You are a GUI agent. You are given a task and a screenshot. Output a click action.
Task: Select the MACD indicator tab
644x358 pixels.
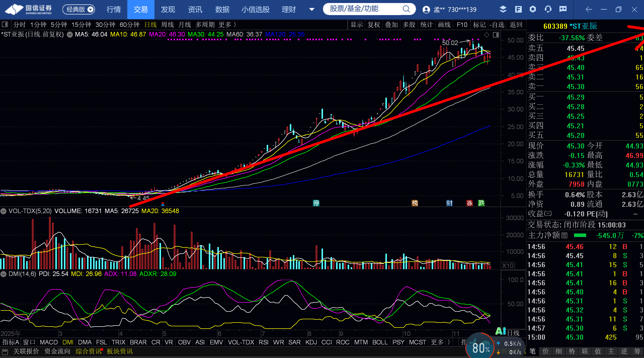(49, 342)
